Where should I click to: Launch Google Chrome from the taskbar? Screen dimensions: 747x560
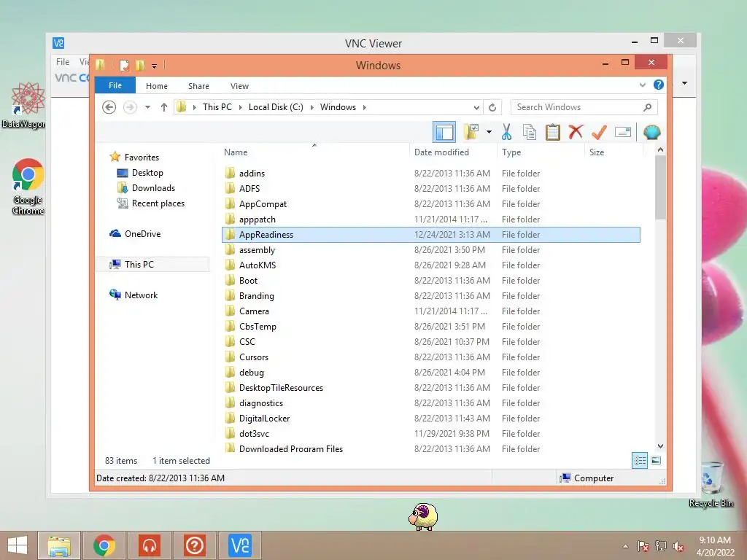coord(104,545)
